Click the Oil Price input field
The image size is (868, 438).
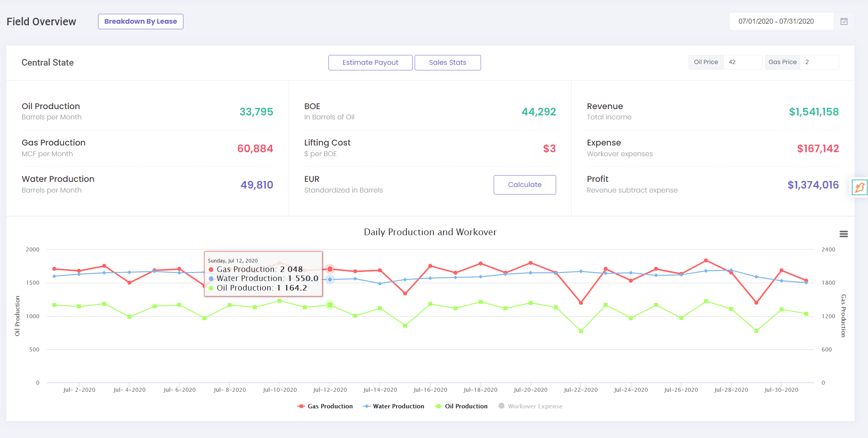pos(742,62)
